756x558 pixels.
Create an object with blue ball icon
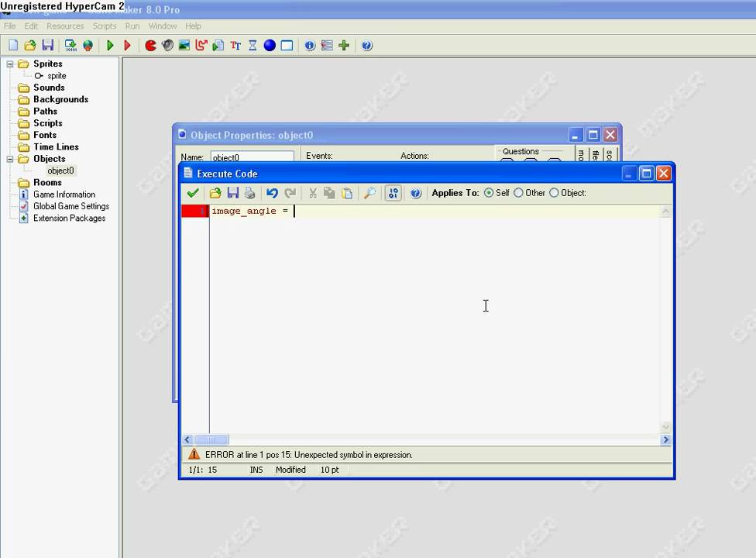tap(270, 45)
